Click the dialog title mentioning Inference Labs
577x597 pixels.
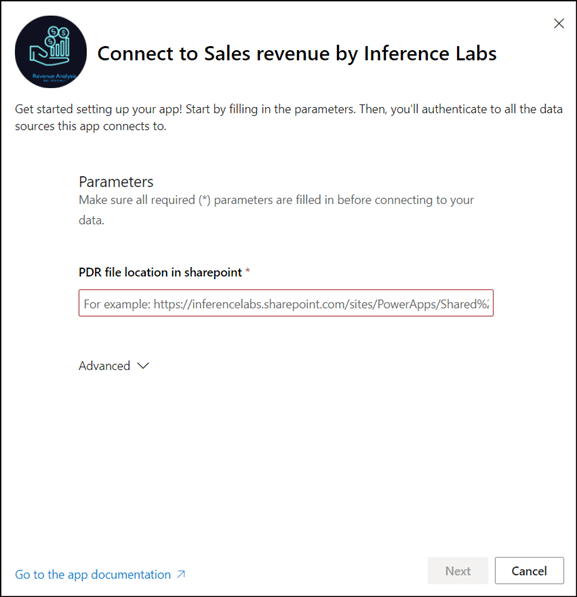pyautogui.click(x=297, y=53)
